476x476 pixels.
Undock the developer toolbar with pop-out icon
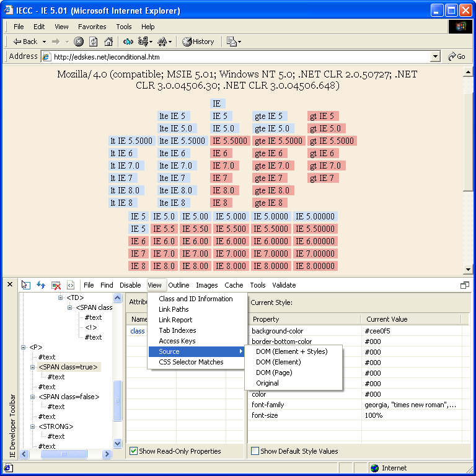[x=464, y=285]
